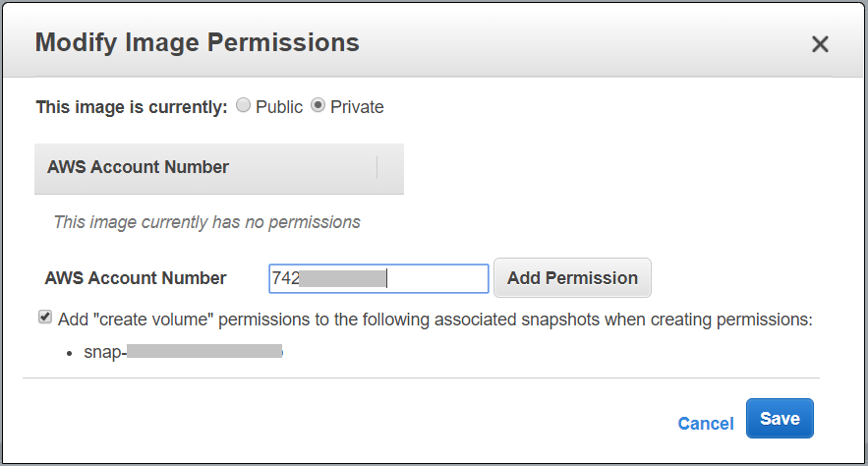Close the Modify Image Permissions dialog
This screenshot has width=868, height=466.
pyautogui.click(x=820, y=44)
